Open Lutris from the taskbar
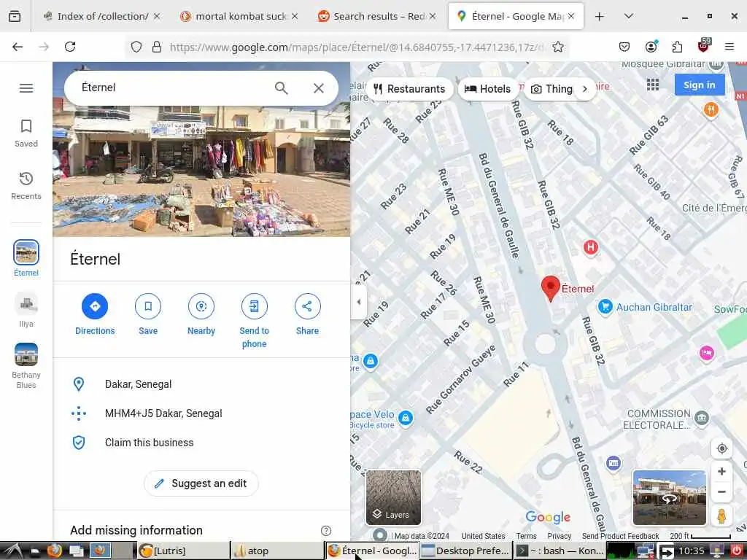Viewport: 747px width, 560px height. (183, 551)
